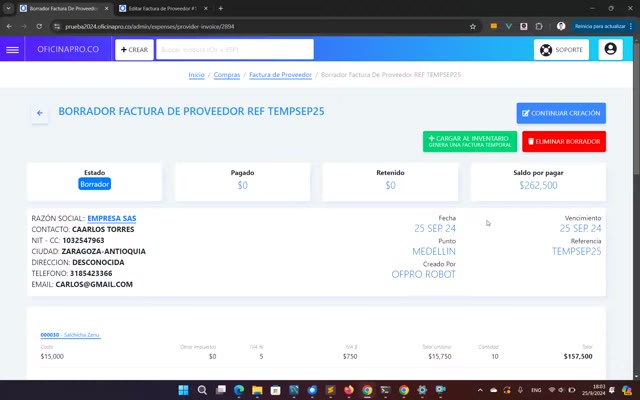Click CONTINUAR CREACIÓN button
640x400 pixels.
click(561, 113)
